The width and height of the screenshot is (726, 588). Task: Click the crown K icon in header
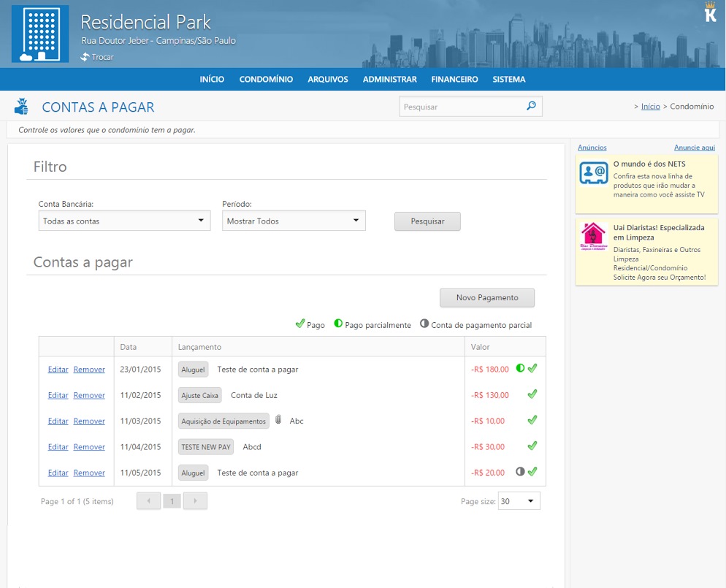click(710, 12)
